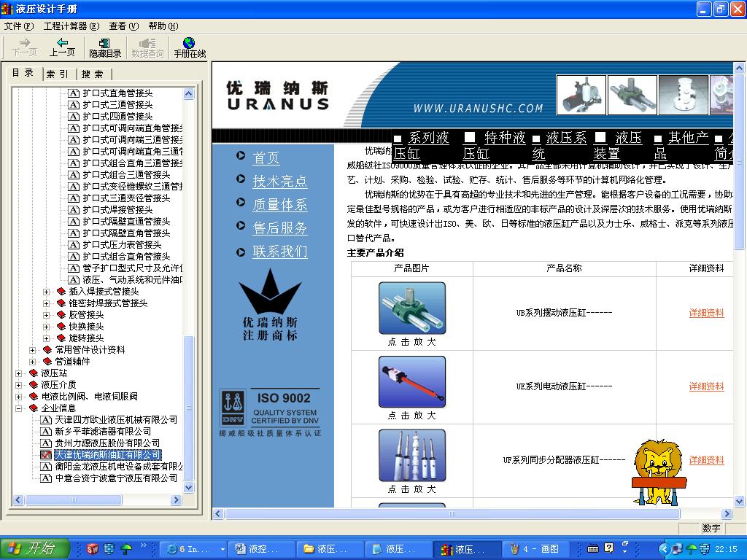This screenshot has height=560, width=747.
Task: Select the 目录 tab
Action: [x=23, y=73]
